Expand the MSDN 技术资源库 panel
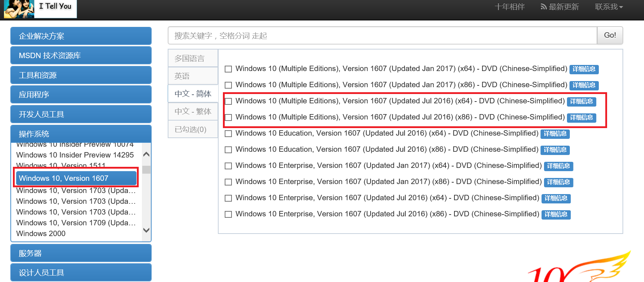This screenshot has height=282, width=644. click(81, 55)
